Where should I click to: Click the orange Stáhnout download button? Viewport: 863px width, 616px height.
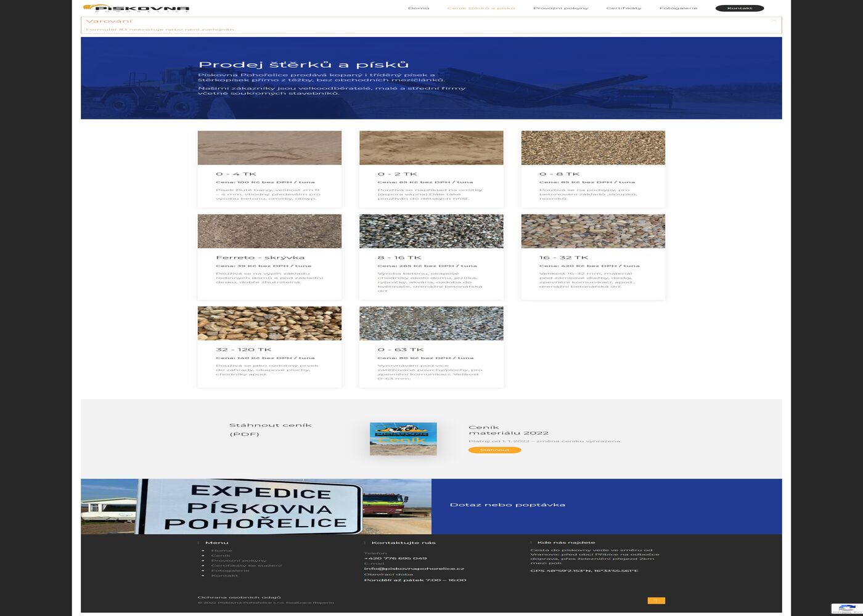coord(494,450)
